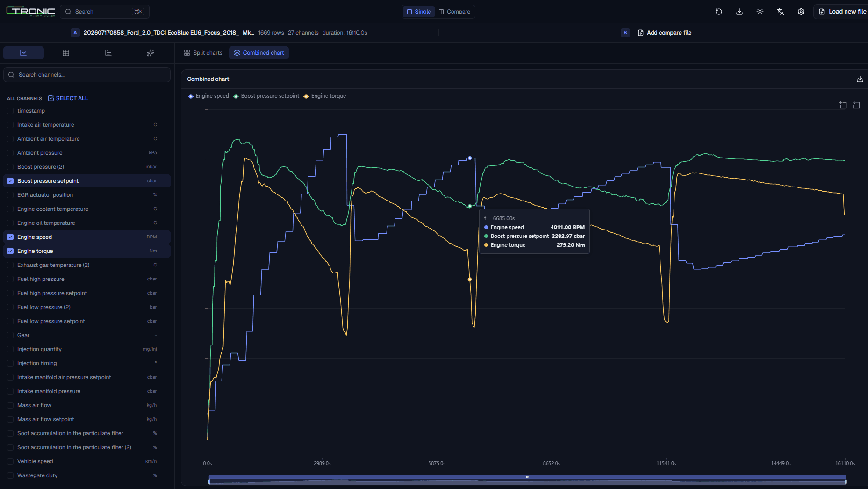Image resolution: width=868 pixels, height=489 pixels.
Task: Switch to Compare mode
Action: pos(454,12)
